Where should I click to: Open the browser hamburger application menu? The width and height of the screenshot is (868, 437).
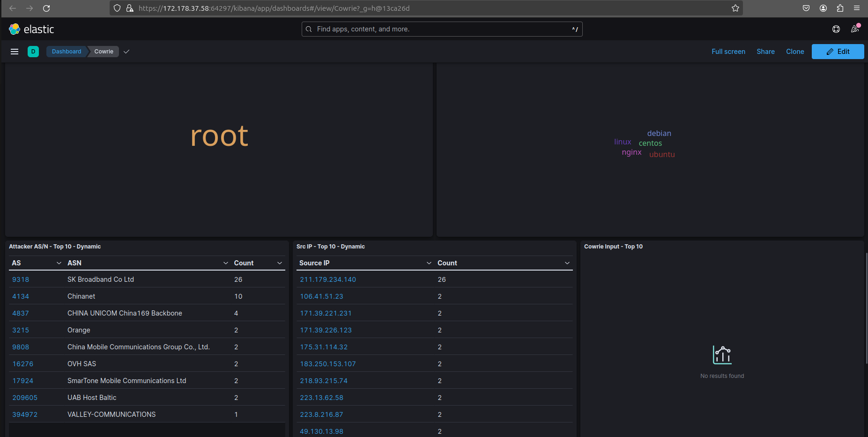coord(857,8)
